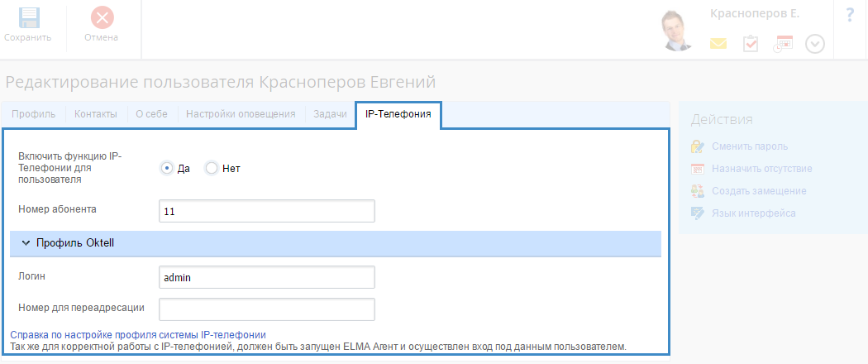Click the Сменить пароль link
Screen dimensions: 868x364
750,146
